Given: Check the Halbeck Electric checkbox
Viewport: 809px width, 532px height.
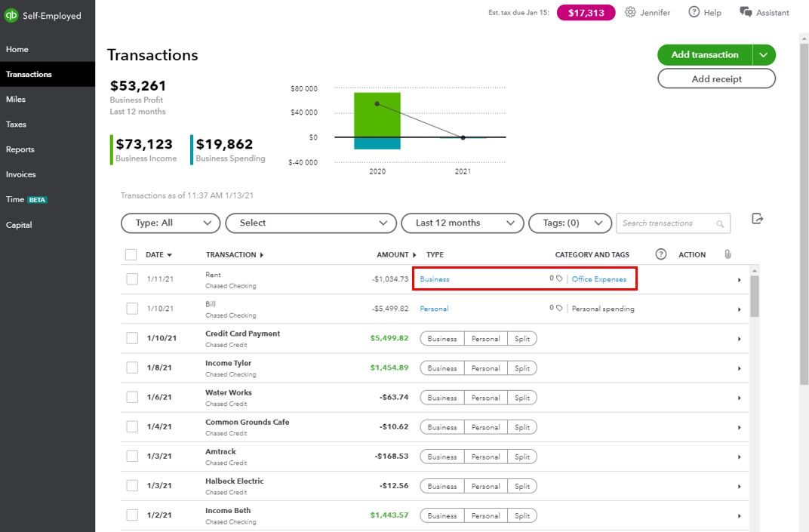Looking at the screenshot, I should click(132, 485).
